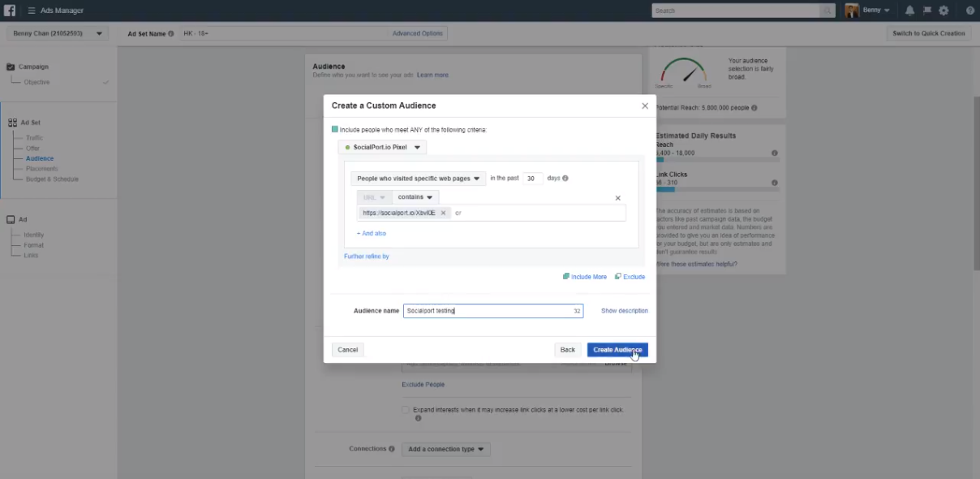Open the contains condition dropdown
The width and height of the screenshot is (980, 479).
click(415, 197)
